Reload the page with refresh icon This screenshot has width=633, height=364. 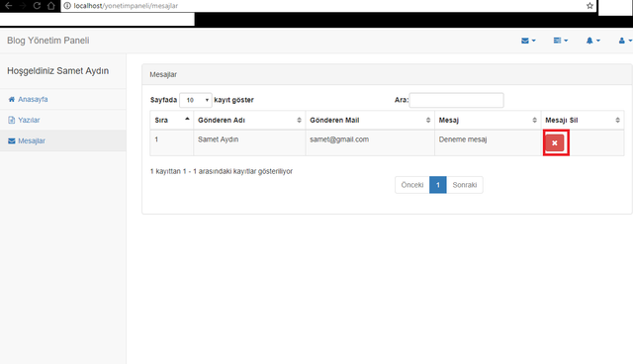click(37, 6)
